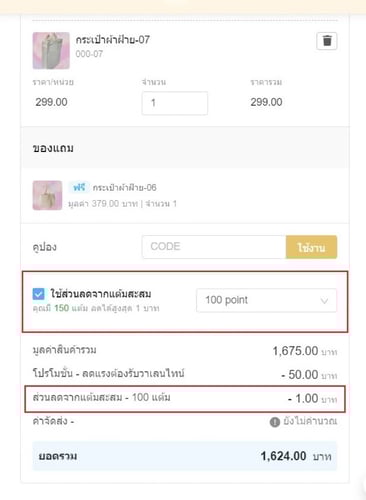Image resolution: width=366 pixels, height=500 pixels.
Task: Click the ส่วนลดจากแต้มสะสม 100 แต้ม row
Action: (x=185, y=399)
